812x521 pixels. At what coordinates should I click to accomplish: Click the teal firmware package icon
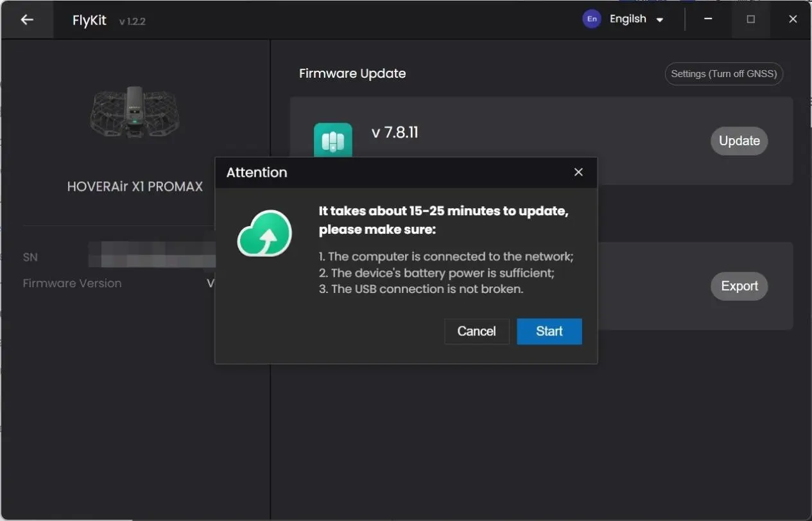click(x=333, y=140)
